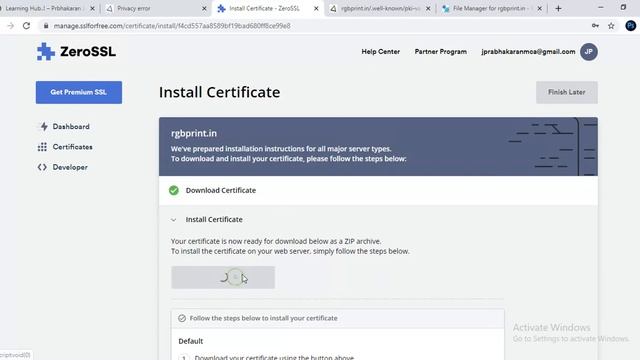640x360 pixels.
Task: Click the ZeroSSL logo
Action: click(x=76, y=52)
